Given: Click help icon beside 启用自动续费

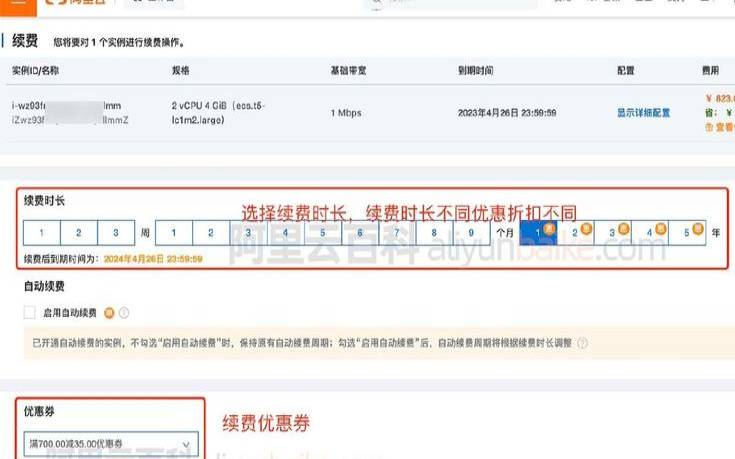Looking at the screenshot, I should [x=124, y=313].
